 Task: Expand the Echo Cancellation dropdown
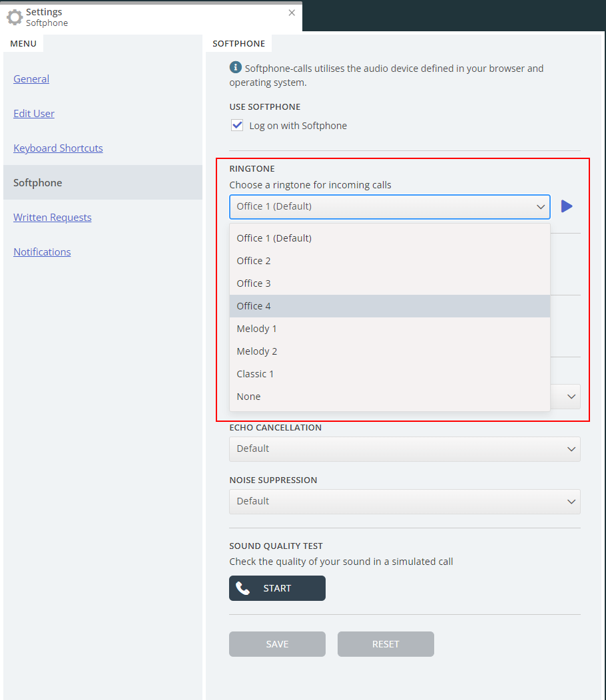coord(404,448)
